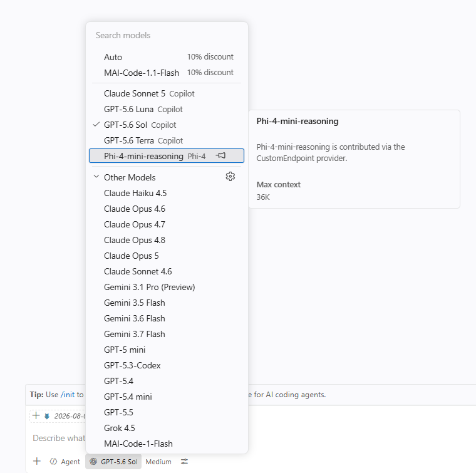Select Phi-4-mini-reasoning model row
Viewport: 476px width, 473px height.
coord(167,156)
